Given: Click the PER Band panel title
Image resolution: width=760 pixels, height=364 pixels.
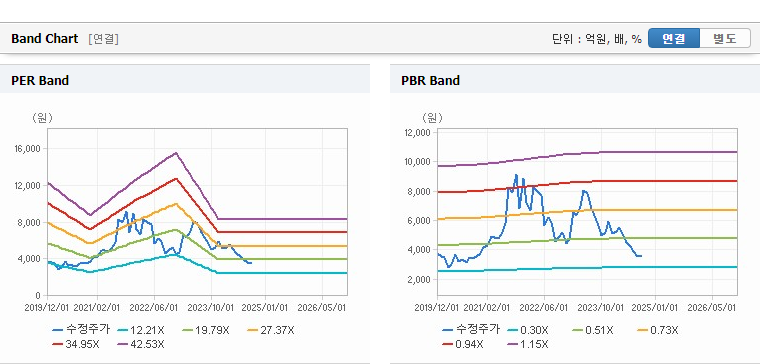Looking at the screenshot, I should (40, 80).
